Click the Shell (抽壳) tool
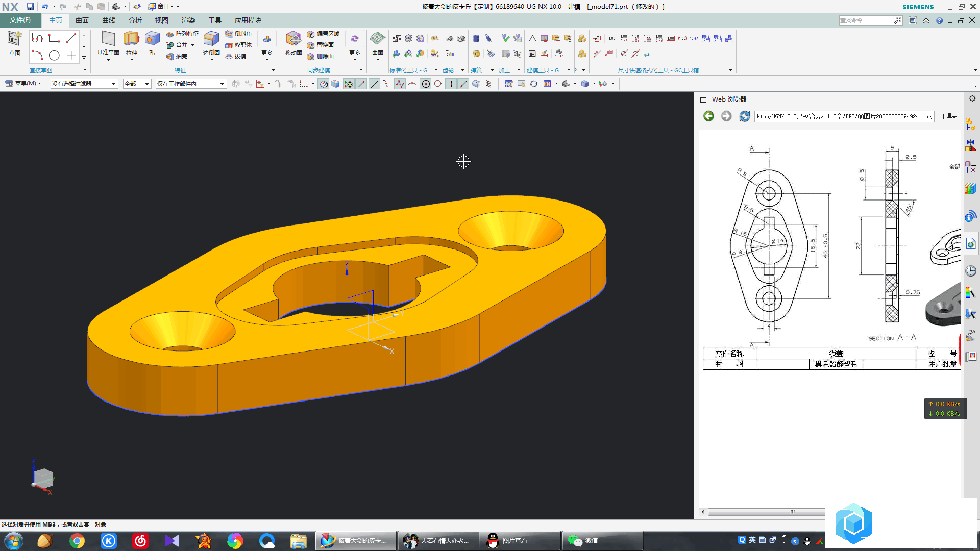This screenshot has height=551, width=980. (x=177, y=56)
